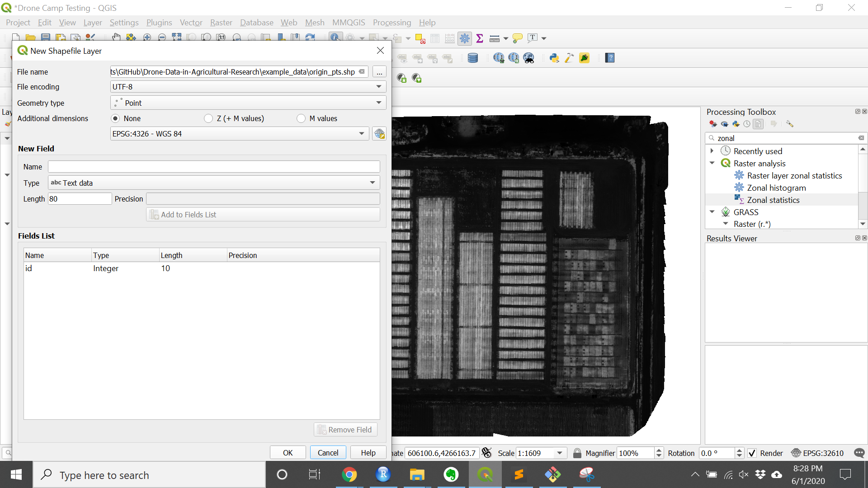Click the CRS selector globe icon
Viewport: 868px width, 488px height.
[379, 133]
